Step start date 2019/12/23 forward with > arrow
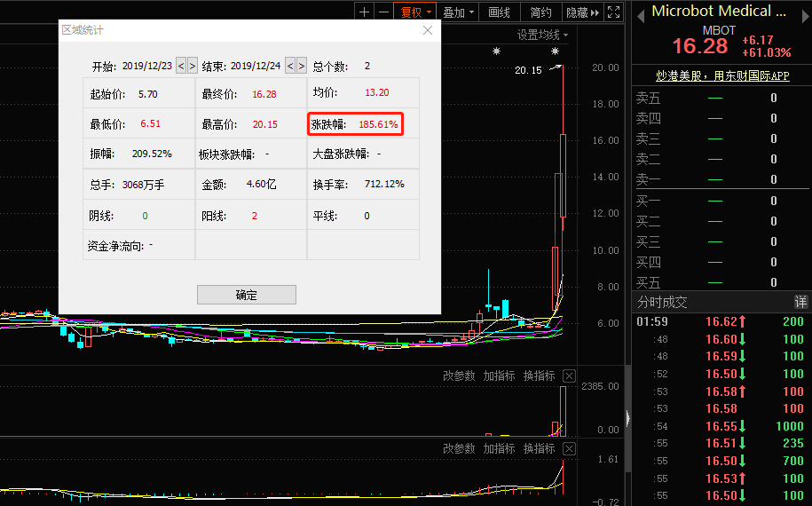 (192, 66)
